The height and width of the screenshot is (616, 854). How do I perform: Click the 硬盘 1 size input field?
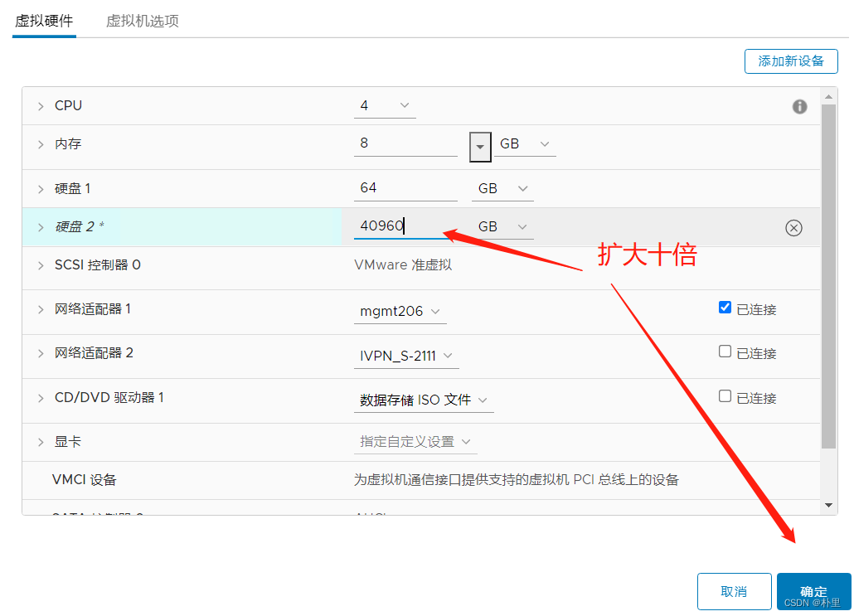point(405,188)
